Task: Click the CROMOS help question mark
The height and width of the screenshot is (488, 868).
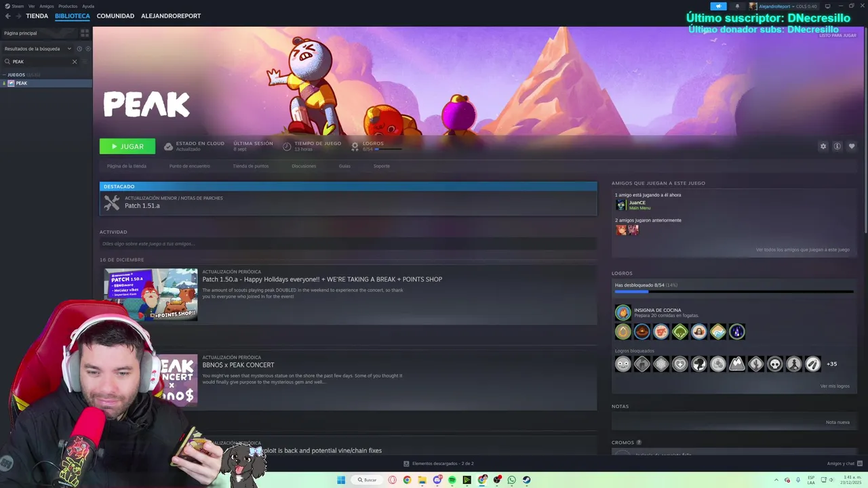Action: [x=639, y=443]
